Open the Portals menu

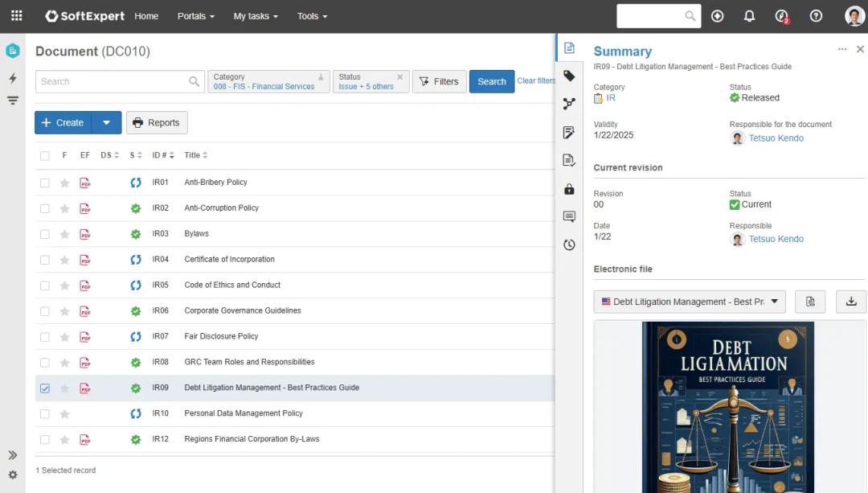pos(196,16)
